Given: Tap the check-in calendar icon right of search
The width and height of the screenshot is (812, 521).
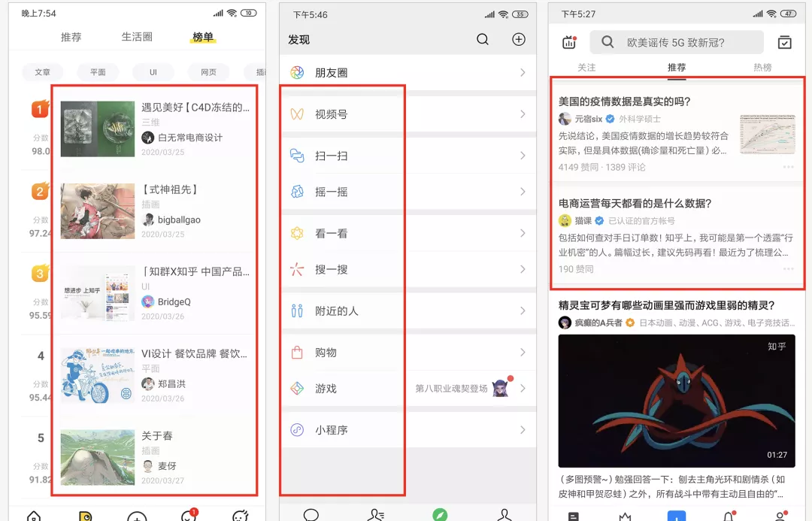Looking at the screenshot, I should pyautogui.click(x=784, y=42).
